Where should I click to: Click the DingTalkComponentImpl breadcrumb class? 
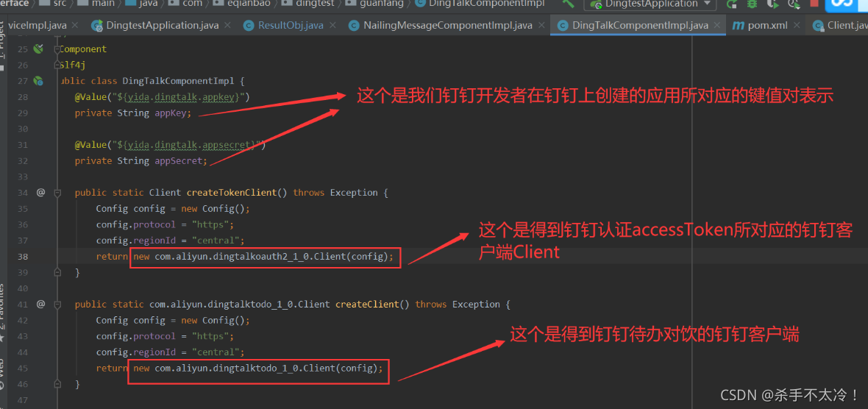click(x=480, y=4)
